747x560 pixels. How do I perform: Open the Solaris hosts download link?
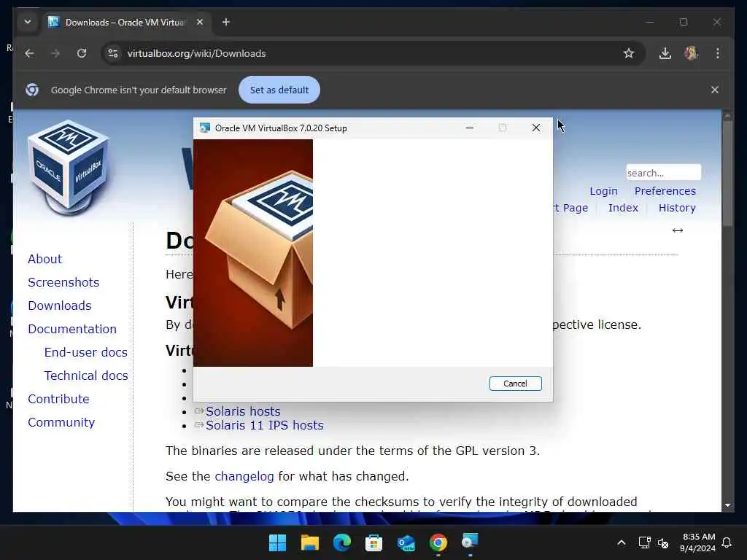click(243, 411)
